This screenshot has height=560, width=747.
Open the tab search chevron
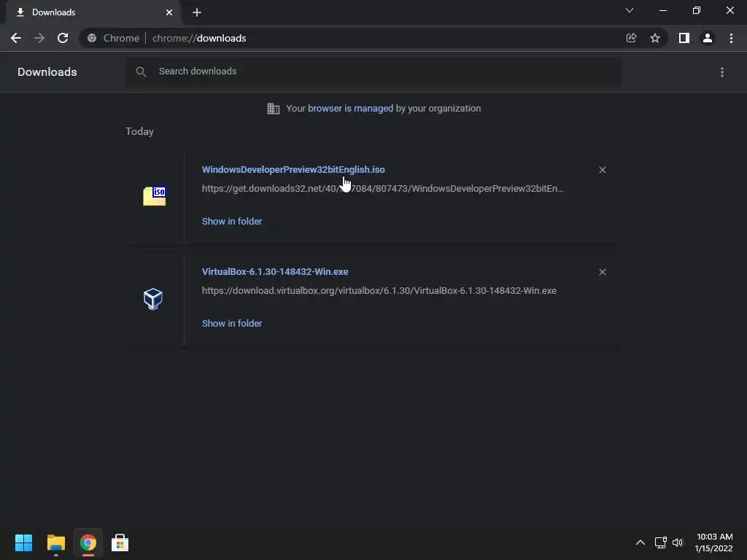coord(630,10)
